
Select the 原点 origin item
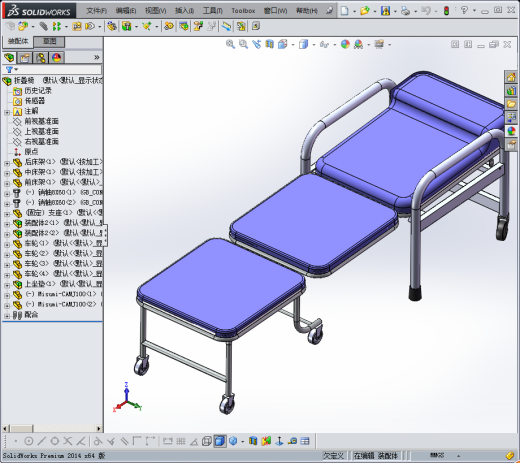pyautogui.click(x=31, y=152)
